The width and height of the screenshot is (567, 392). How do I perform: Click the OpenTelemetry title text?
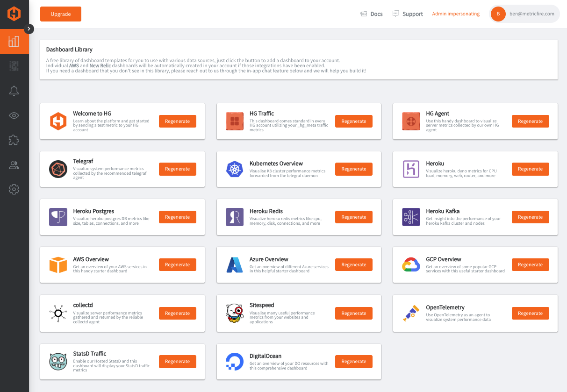pyautogui.click(x=445, y=307)
